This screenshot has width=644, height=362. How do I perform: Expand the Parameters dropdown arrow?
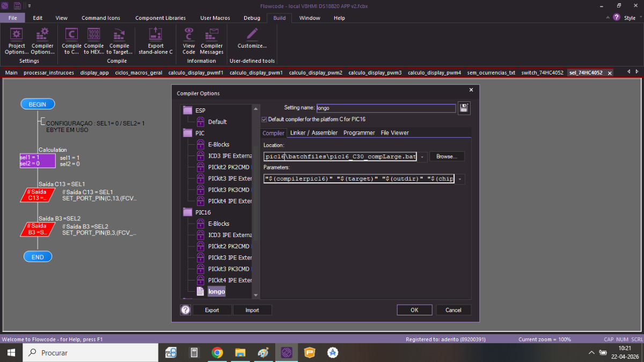(460, 179)
